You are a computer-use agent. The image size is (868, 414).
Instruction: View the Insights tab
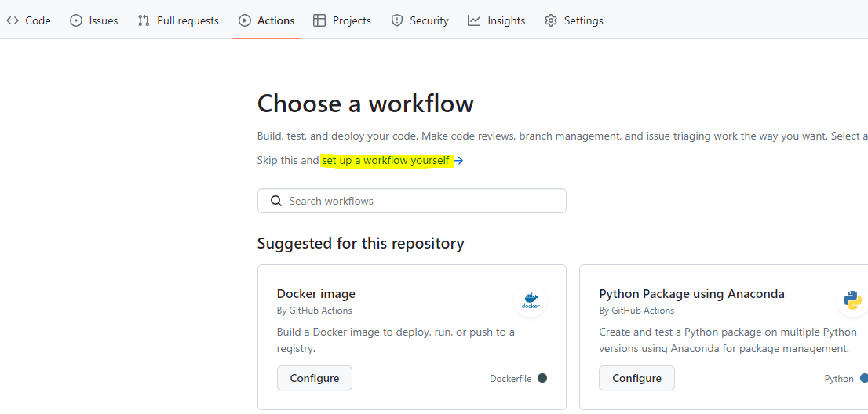click(497, 21)
